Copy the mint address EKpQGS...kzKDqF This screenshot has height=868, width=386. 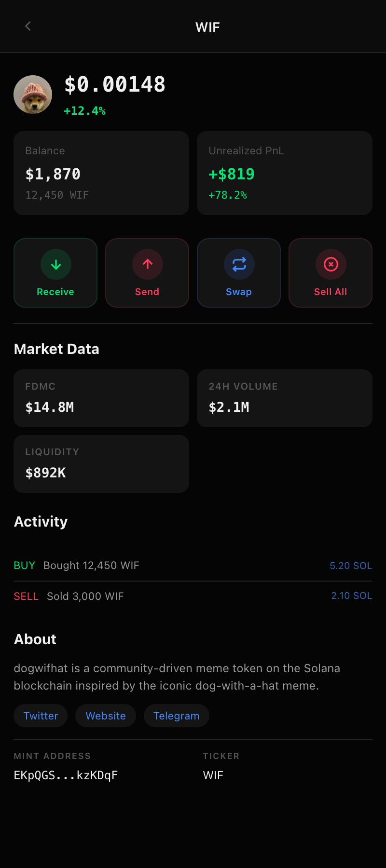(66, 775)
